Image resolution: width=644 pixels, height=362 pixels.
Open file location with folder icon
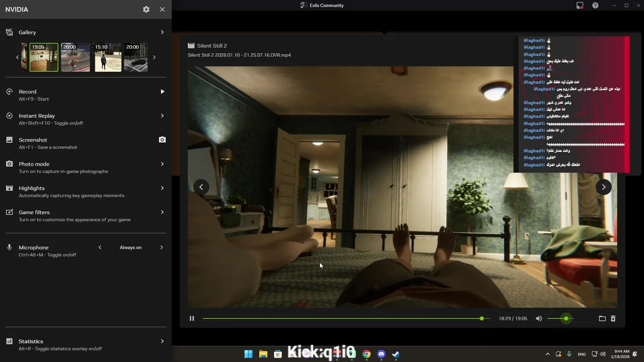coord(602,318)
